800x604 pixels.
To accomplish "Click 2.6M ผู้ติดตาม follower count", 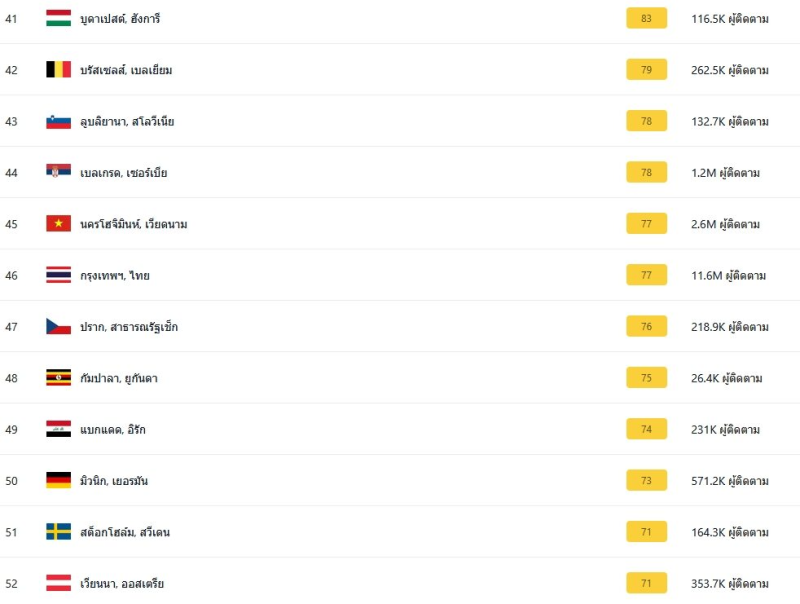I will 725,224.
